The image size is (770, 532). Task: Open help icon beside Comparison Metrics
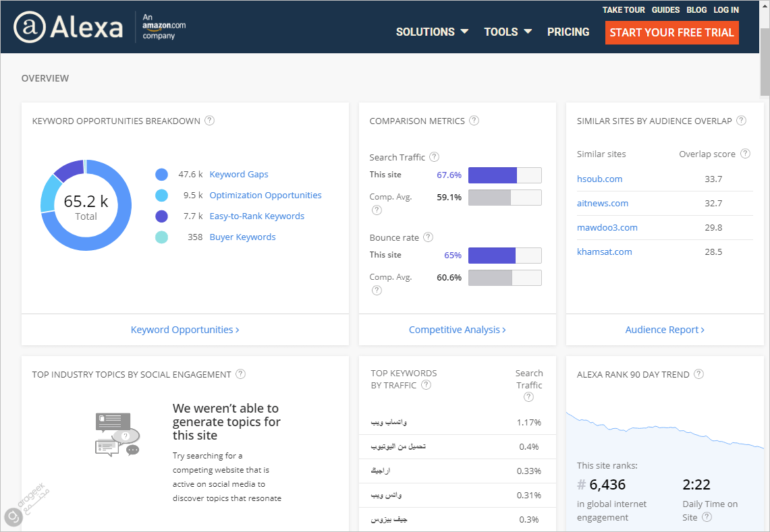474,121
